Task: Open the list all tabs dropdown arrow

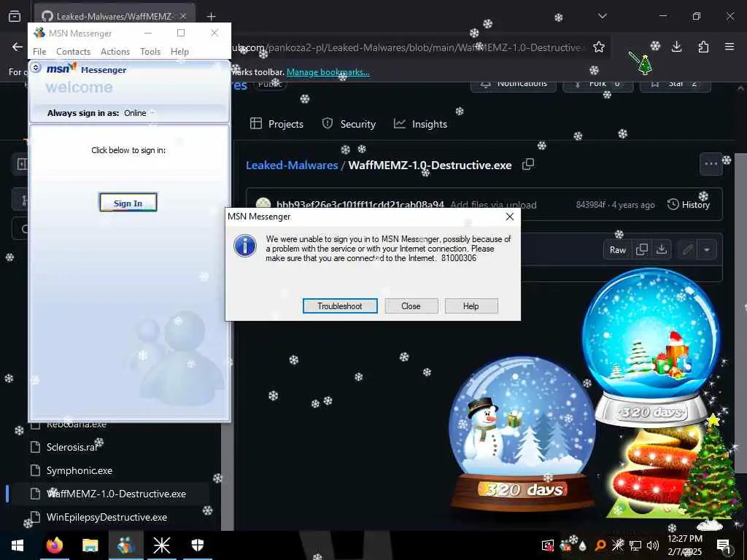Action: click(x=603, y=16)
